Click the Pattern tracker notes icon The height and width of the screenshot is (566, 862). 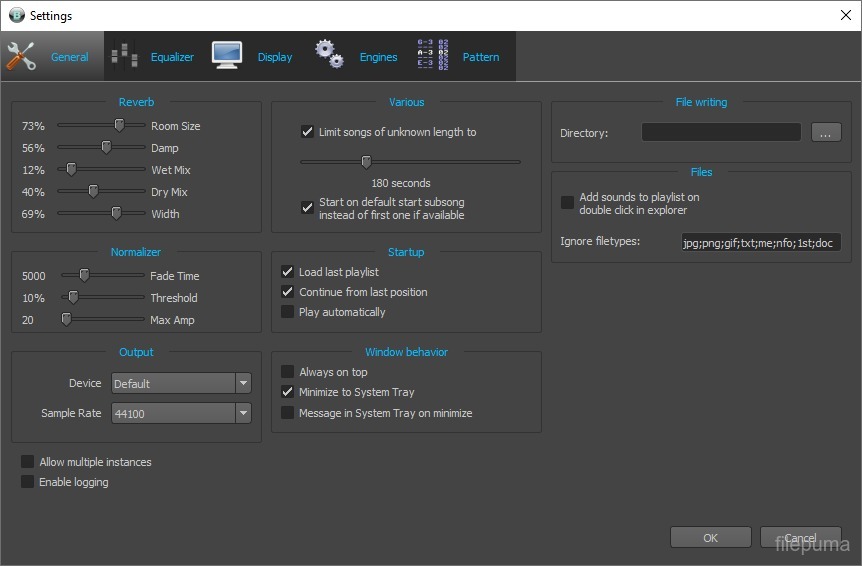pyautogui.click(x=433, y=56)
